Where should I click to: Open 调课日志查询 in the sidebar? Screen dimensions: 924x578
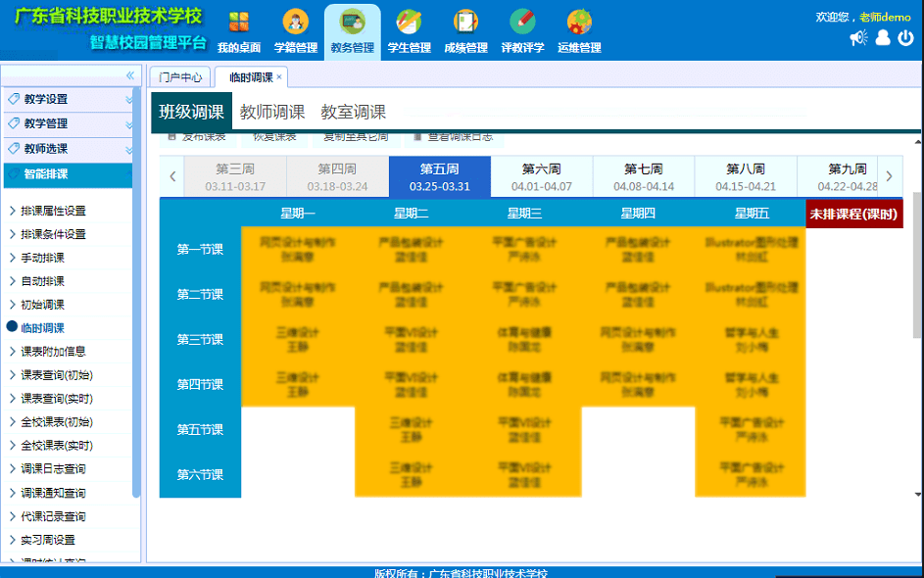(53, 469)
